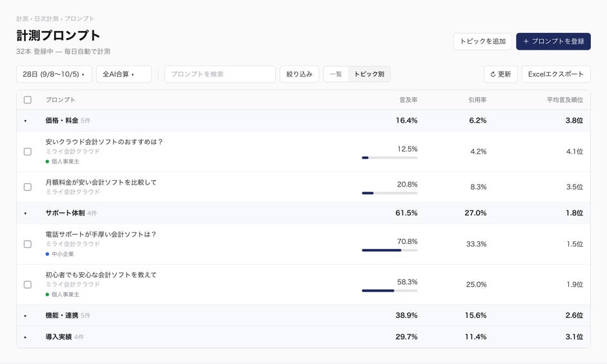Image resolution: width=607 pixels, height=364 pixels.
Task: Click the 日次計測 breadcrumb link
Action: pos(46,19)
